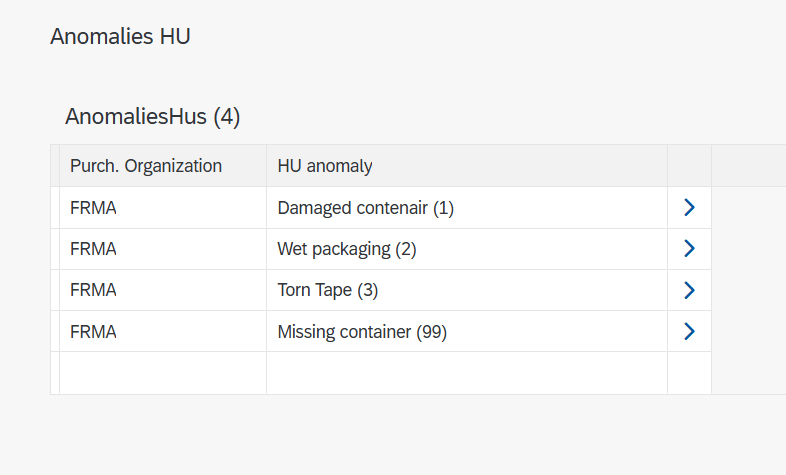
Task: Navigate into Missing container via chevron
Action: point(688,331)
